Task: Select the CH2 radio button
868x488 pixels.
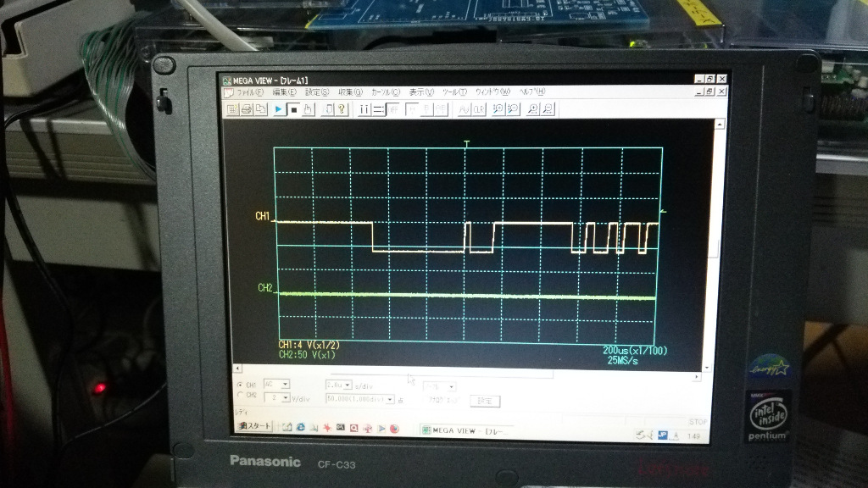Action: click(240, 395)
